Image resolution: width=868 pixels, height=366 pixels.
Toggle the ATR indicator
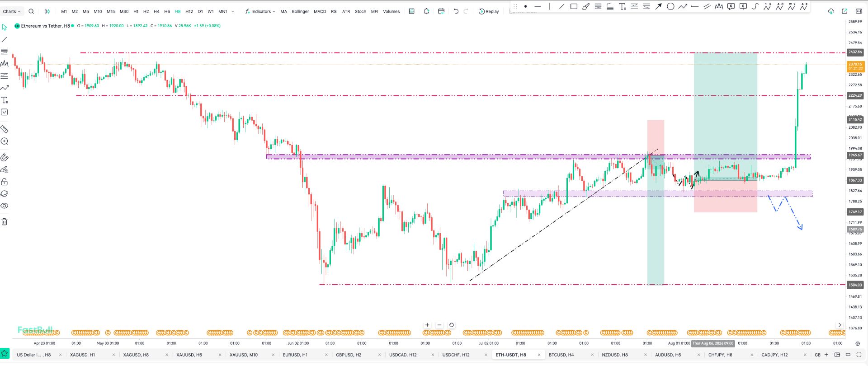coord(346,12)
